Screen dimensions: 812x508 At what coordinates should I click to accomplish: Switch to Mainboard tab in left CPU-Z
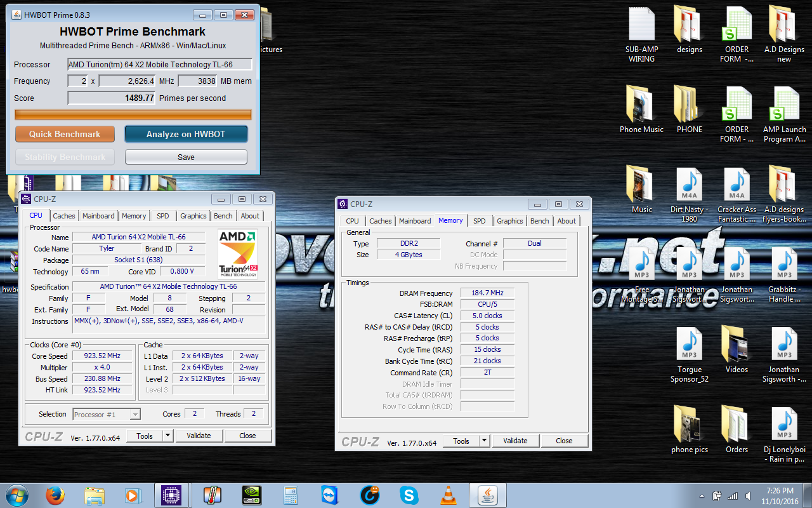(98, 216)
